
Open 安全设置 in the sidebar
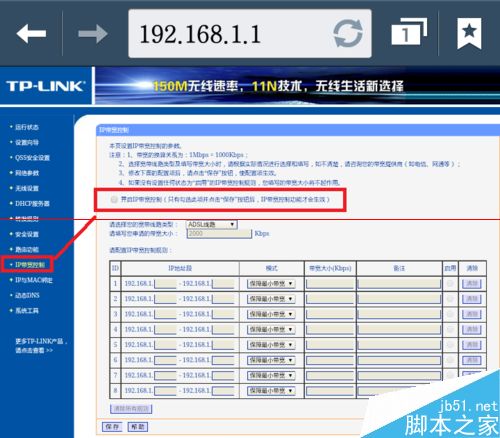click(x=27, y=234)
